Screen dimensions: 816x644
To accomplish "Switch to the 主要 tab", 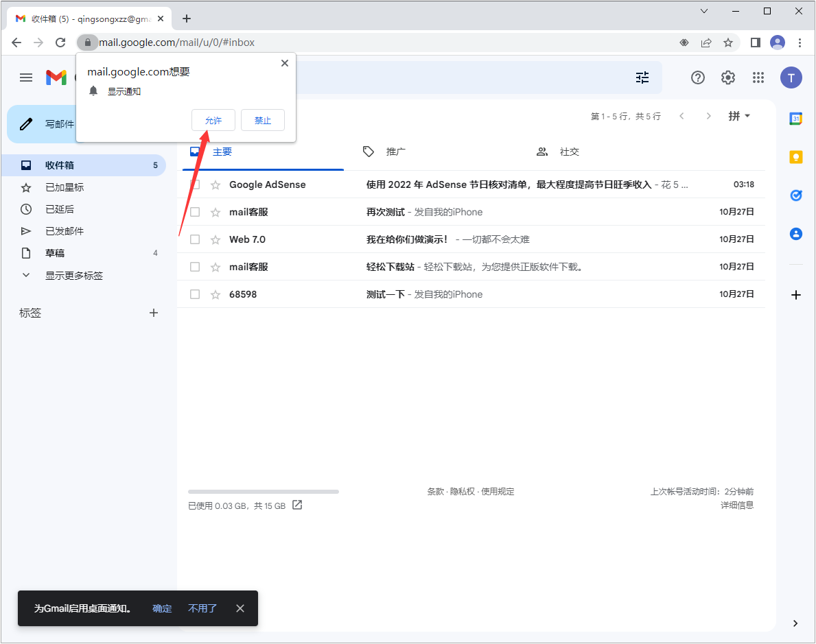I will (x=263, y=152).
